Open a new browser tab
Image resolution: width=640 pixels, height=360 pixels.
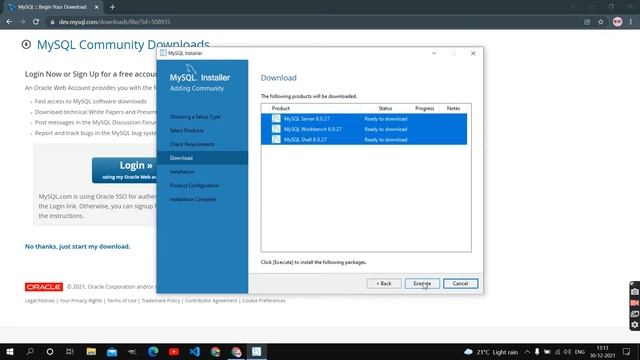[112, 7]
